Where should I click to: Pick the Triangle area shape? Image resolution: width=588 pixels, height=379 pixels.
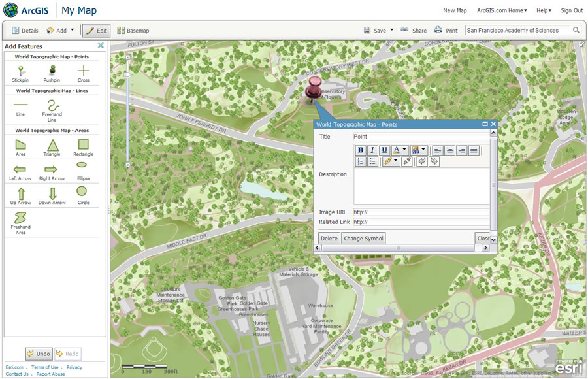coord(52,148)
